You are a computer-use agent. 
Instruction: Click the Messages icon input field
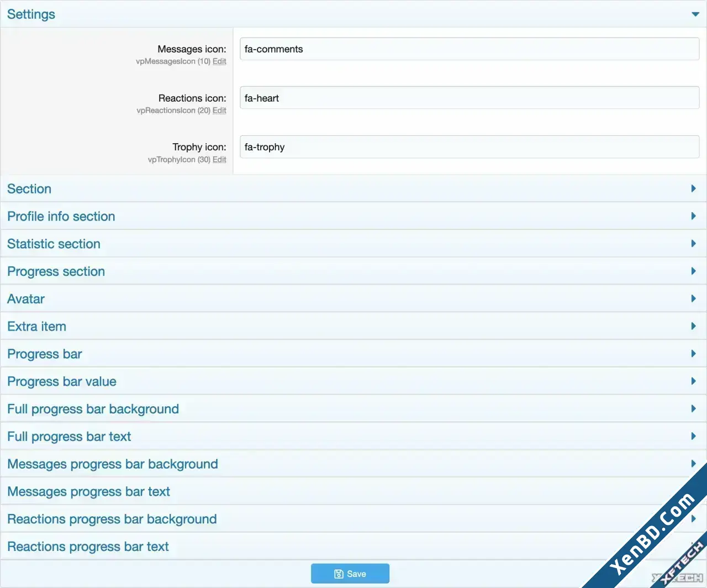pyautogui.click(x=469, y=49)
